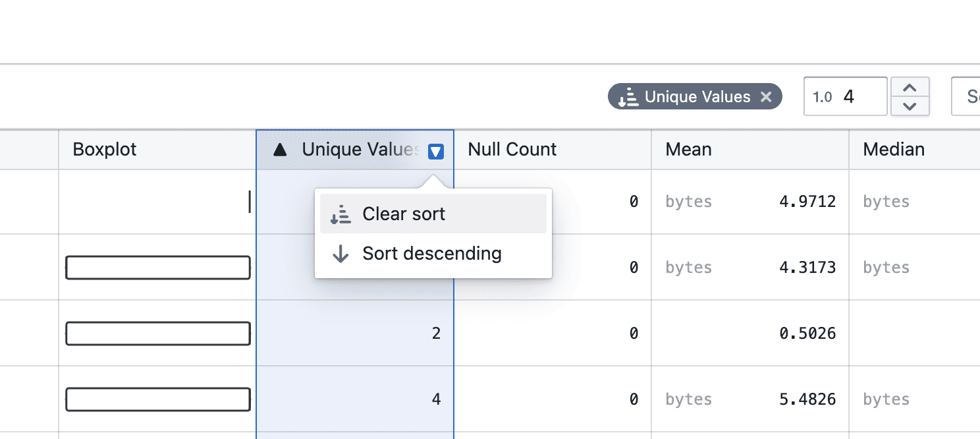Increase the number with the up stepper
Viewport: 980px width, 439px height.
910,88
